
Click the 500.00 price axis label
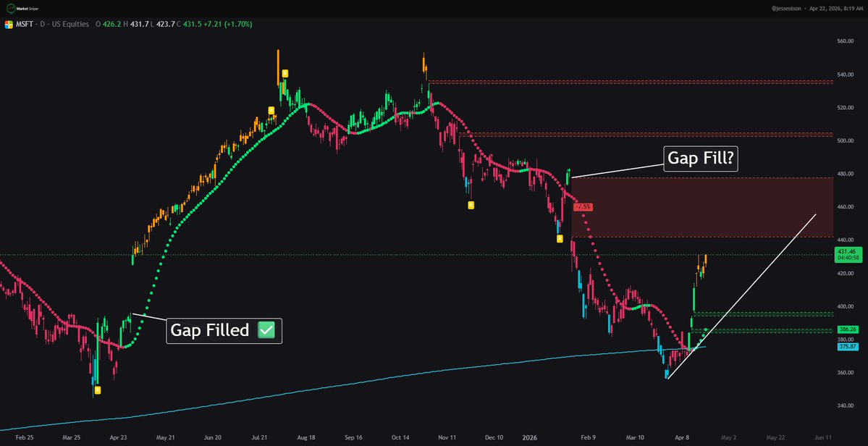click(x=847, y=140)
